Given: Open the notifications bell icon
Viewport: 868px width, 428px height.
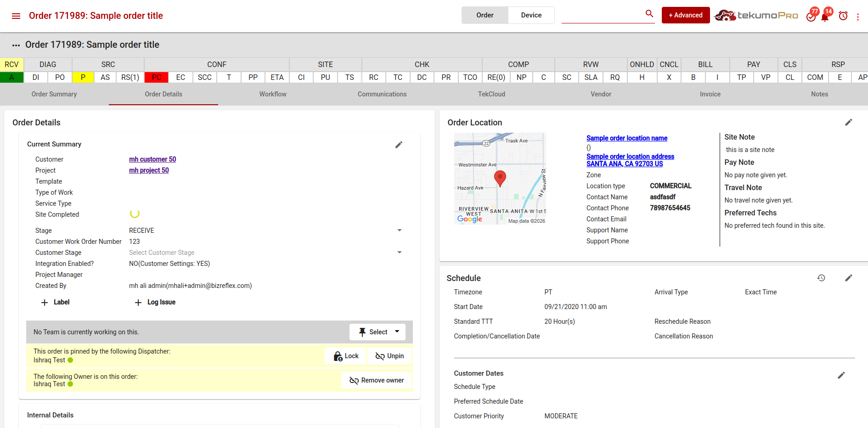Looking at the screenshot, I should [825, 17].
